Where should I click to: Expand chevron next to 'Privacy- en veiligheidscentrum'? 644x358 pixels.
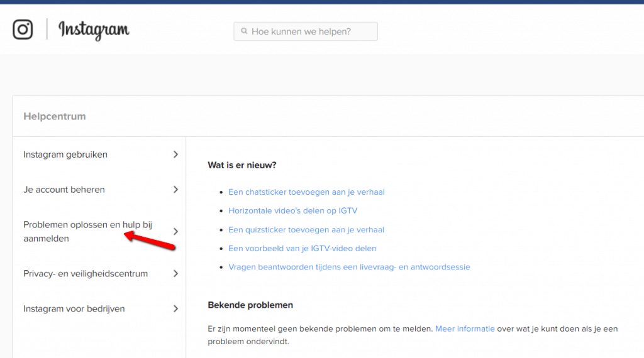(x=175, y=274)
